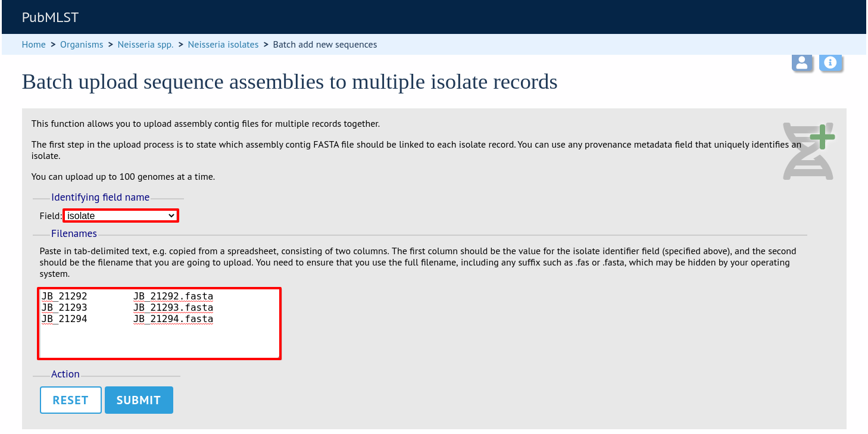The width and height of the screenshot is (868, 434).
Task: Open Neisseria isolates breadcrumb link
Action: click(223, 45)
